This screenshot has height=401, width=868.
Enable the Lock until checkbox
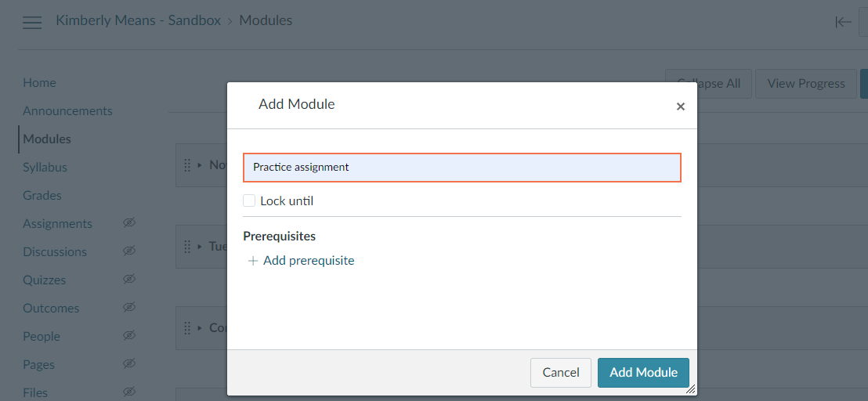(249, 200)
